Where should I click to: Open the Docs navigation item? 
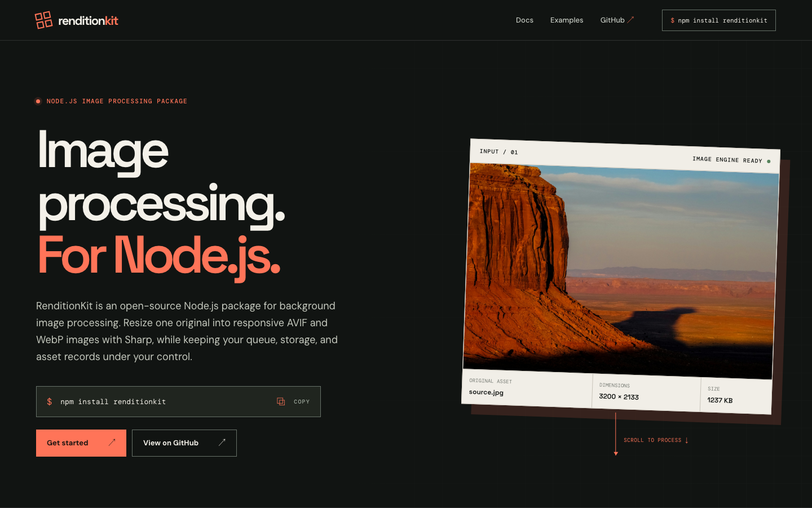524,20
